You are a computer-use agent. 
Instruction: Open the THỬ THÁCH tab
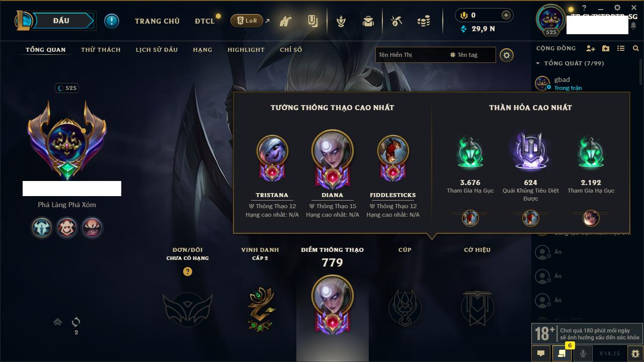tap(101, 50)
